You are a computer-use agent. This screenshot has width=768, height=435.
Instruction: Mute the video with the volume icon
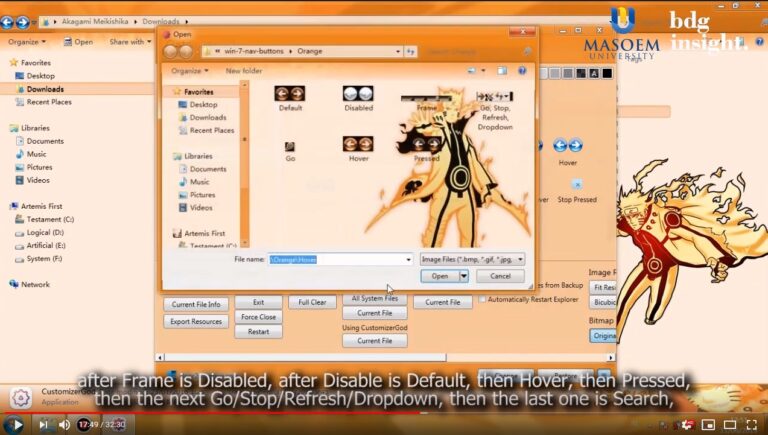(x=64, y=424)
